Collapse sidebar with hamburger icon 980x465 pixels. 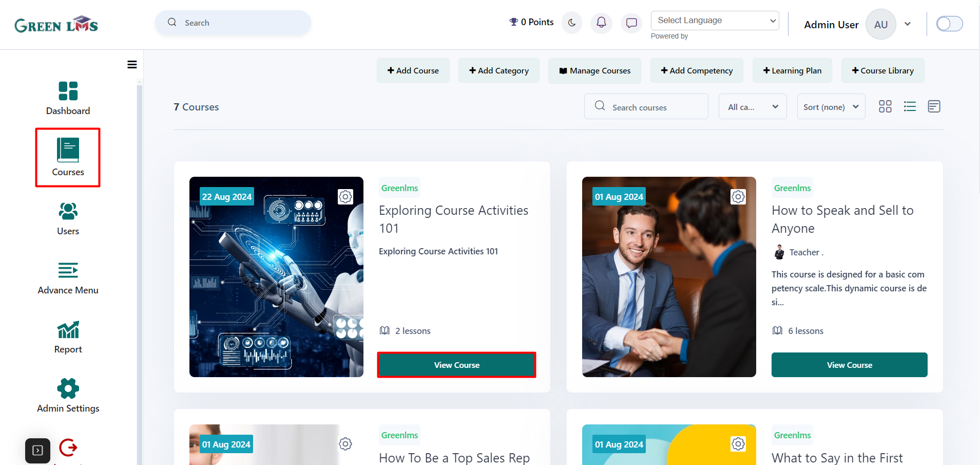pos(132,65)
